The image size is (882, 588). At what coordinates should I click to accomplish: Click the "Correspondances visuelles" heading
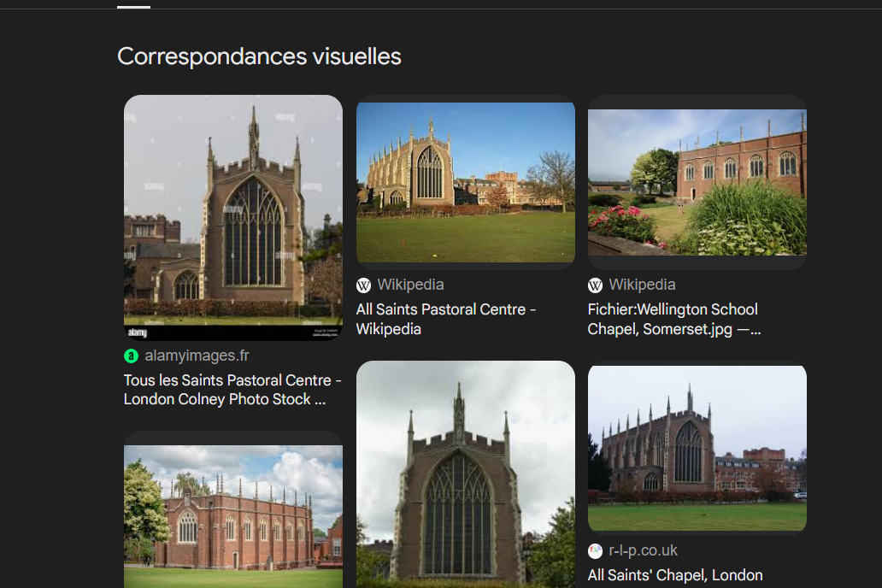(x=259, y=56)
